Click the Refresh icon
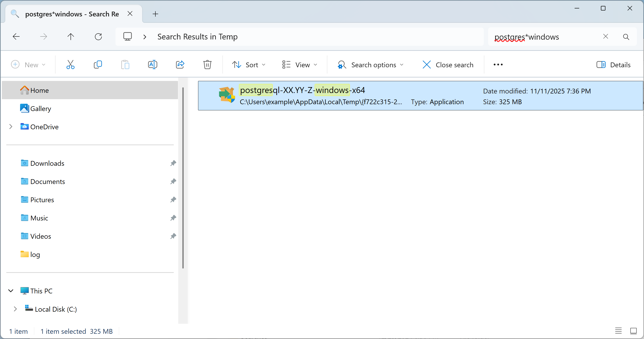This screenshot has height=339, width=644. coord(98,37)
